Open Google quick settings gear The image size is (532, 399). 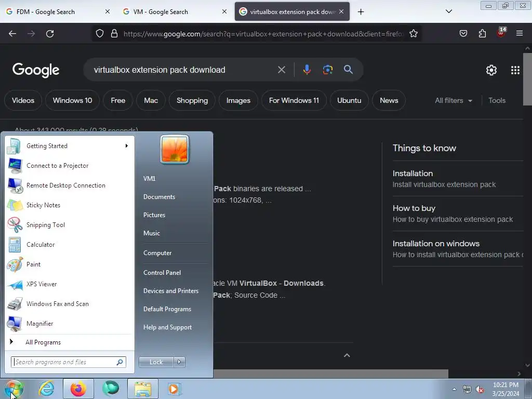tap(491, 70)
